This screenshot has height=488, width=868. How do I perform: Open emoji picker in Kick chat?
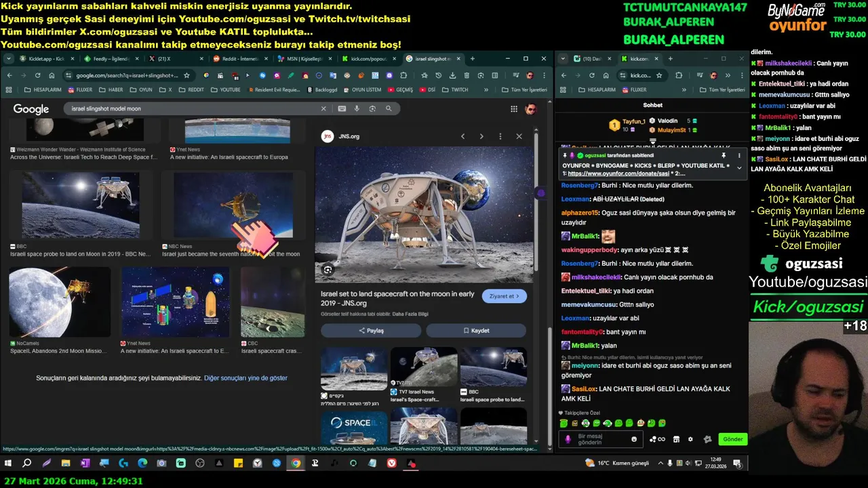pos(634,439)
